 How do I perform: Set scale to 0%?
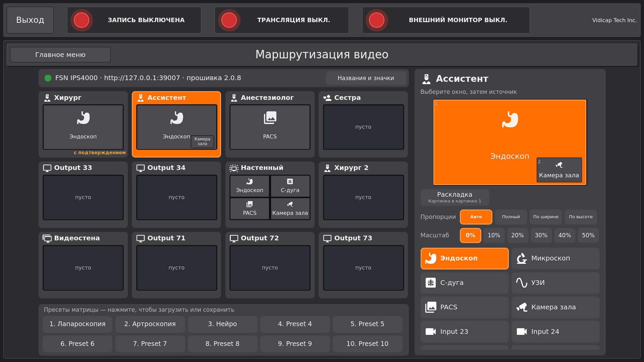pyautogui.click(x=470, y=235)
